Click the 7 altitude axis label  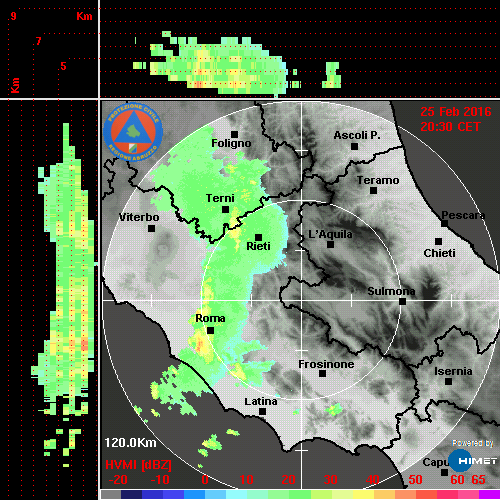point(39,41)
